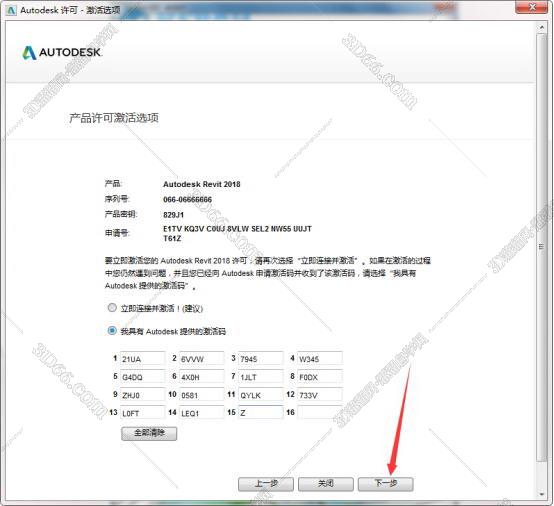Click activation code field 6 containing 4X0H
Viewport: 554px width, 506px height.
(201, 377)
